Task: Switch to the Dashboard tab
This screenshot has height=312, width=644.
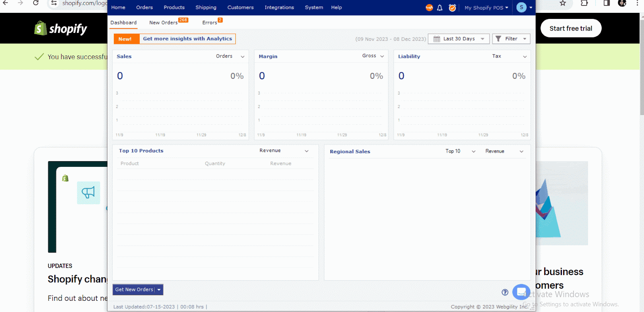Action: [124, 23]
